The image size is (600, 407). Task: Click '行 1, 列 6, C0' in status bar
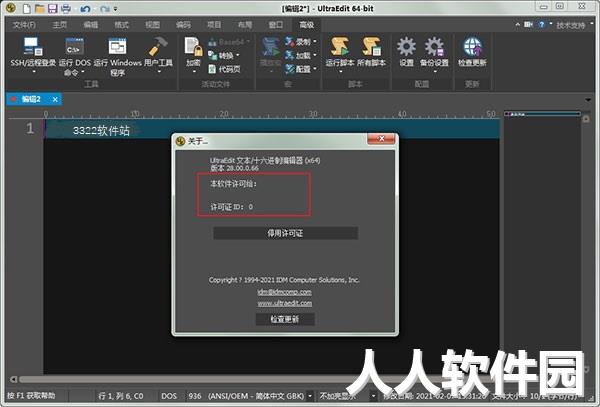point(121,396)
